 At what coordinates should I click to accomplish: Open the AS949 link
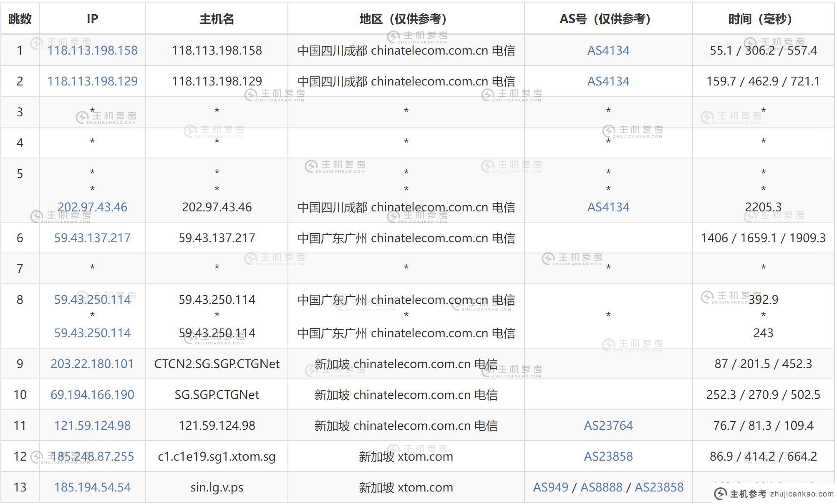pyautogui.click(x=551, y=487)
